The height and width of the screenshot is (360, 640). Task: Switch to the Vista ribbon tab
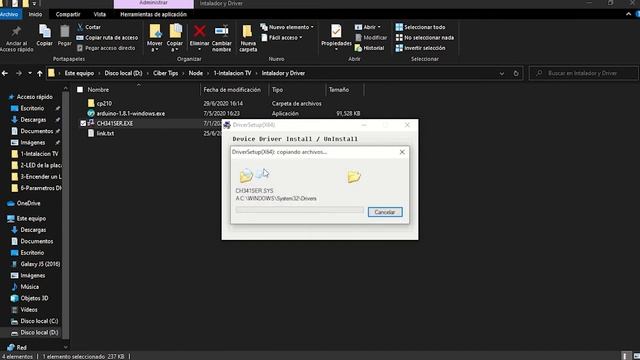pos(100,14)
